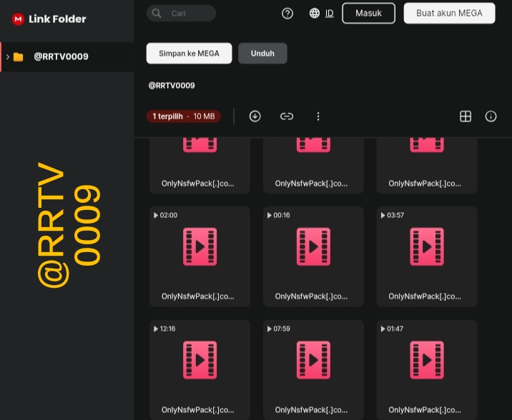Open the info panel icon

(491, 116)
